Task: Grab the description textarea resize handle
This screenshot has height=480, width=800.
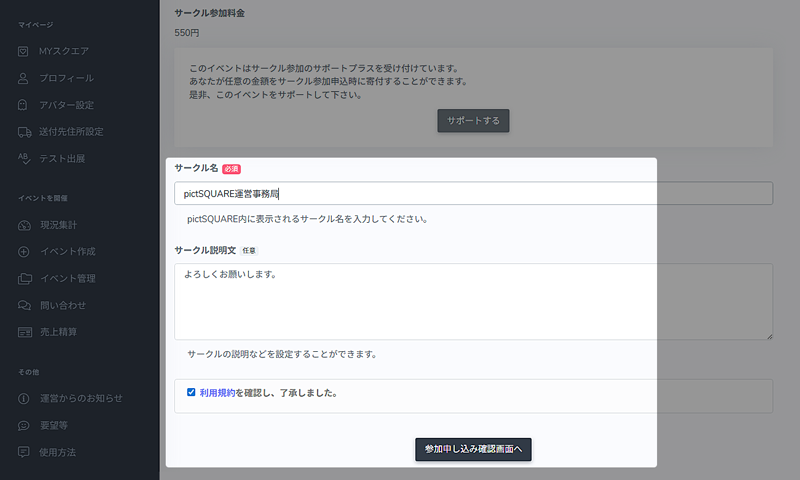Action: 768,335
